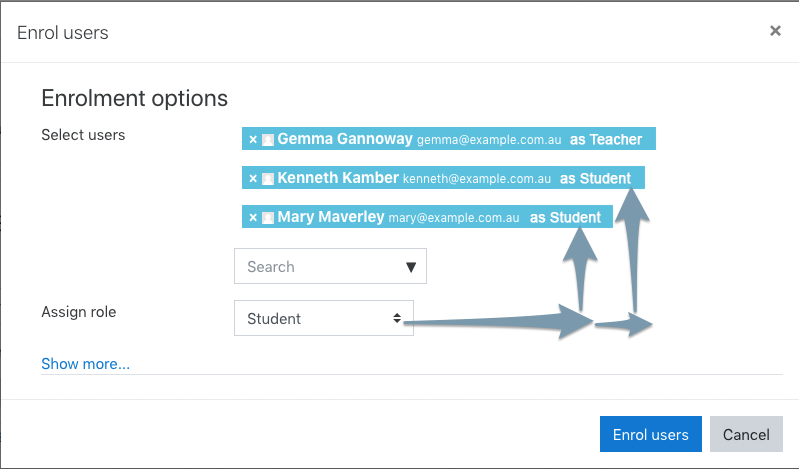Click in the Search users field
This screenshot has height=469, width=799.
coord(330,266)
